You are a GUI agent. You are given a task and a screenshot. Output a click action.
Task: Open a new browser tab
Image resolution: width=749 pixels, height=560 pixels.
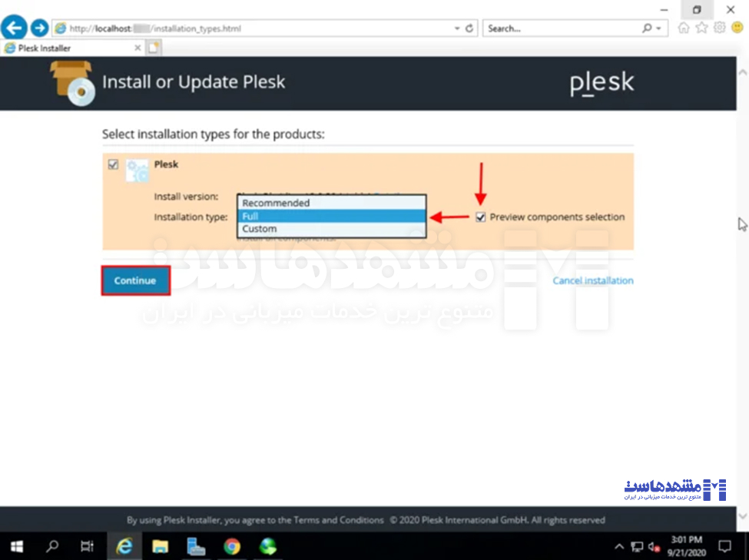click(x=154, y=48)
